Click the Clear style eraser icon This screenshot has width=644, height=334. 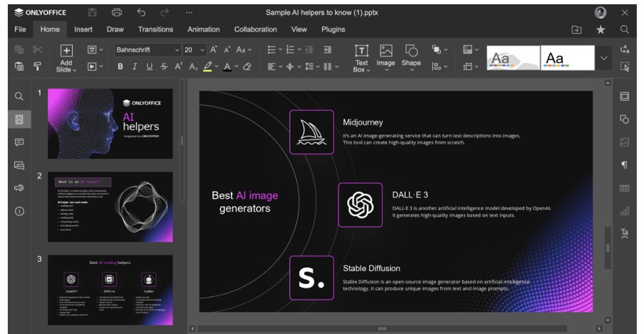click(x=247, y=67)
